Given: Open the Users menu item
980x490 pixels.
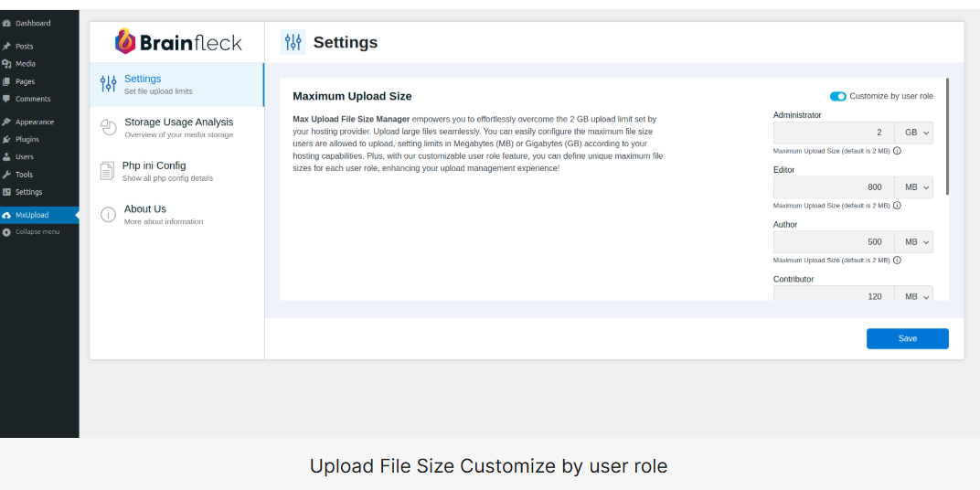Looking at the screenshot, I should pos(39,157).
